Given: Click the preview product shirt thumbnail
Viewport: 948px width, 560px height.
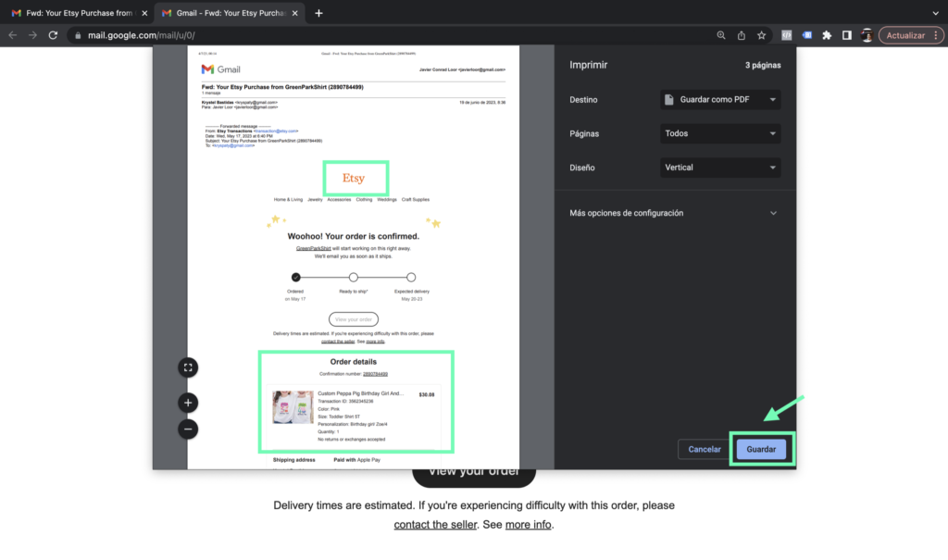Looking at the screenshot, I should click(x=293, y=407).
